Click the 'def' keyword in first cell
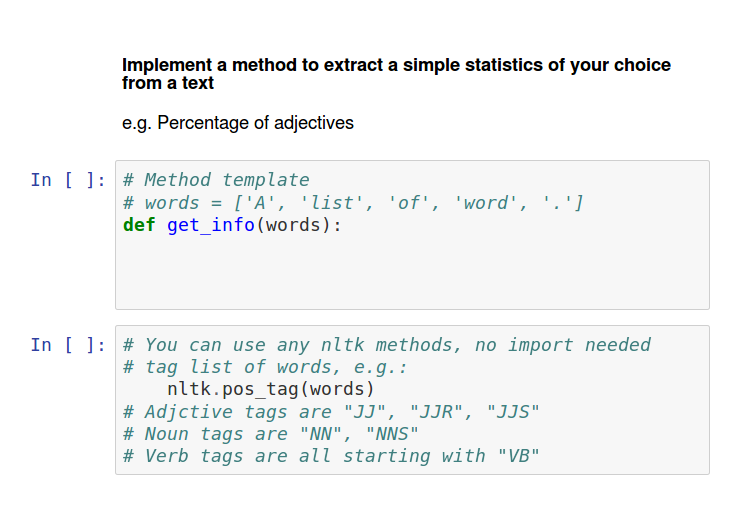733x505 pixels. click(139, 225)
